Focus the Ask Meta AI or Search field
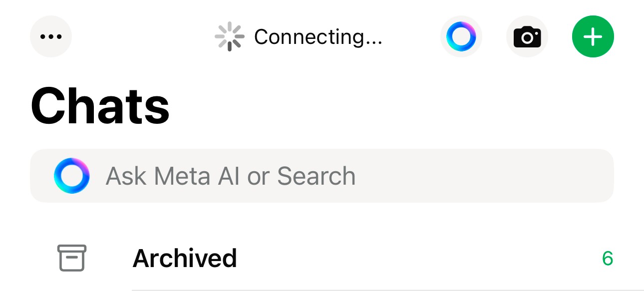 322,176
